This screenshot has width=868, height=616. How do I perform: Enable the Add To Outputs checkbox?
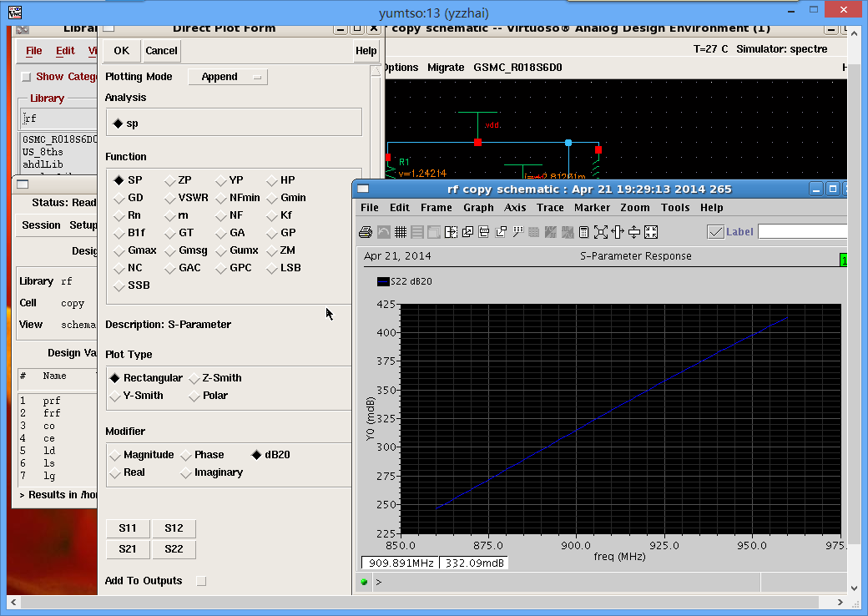click(x=200, y=581)
